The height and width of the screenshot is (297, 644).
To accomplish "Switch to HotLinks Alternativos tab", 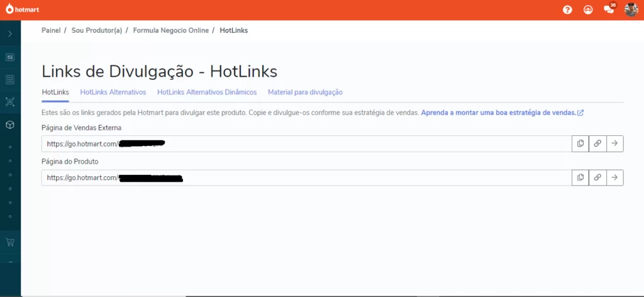I will pos(113,92).
